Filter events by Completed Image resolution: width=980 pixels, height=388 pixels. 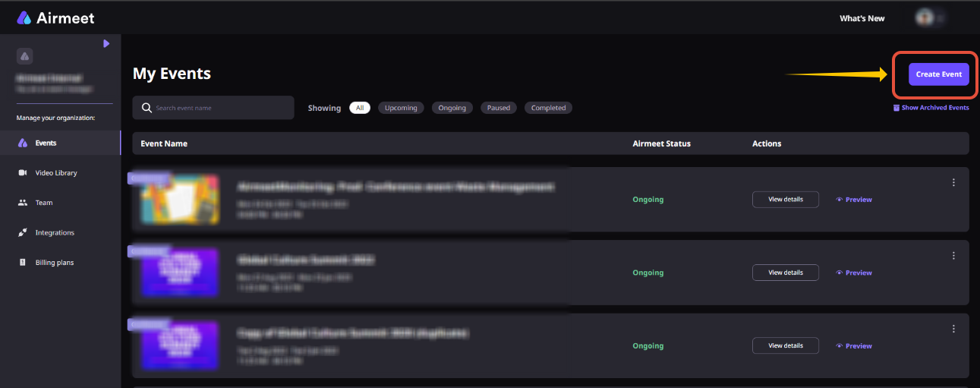tap(548, 108)
